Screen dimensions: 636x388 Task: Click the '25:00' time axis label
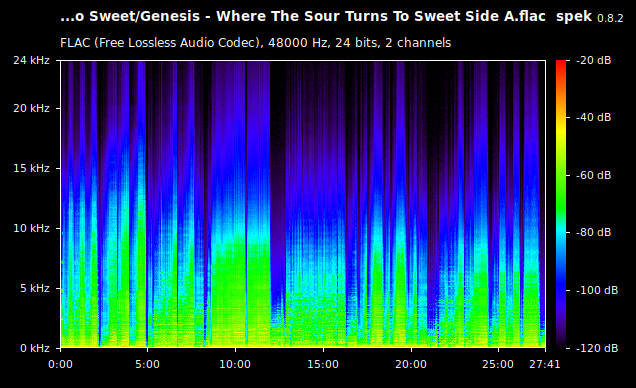coord(498,364)
